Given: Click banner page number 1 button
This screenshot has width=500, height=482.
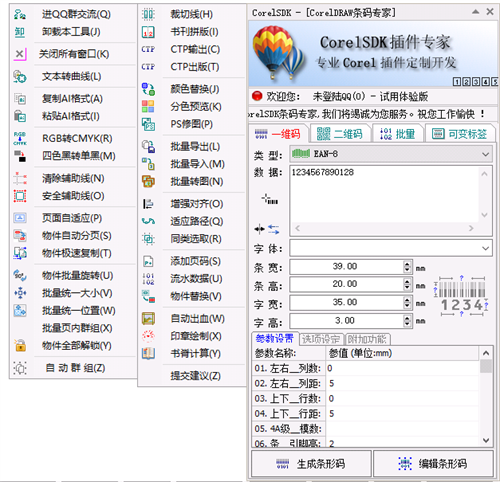Looking at the screenshot, I should coord(457,82).
